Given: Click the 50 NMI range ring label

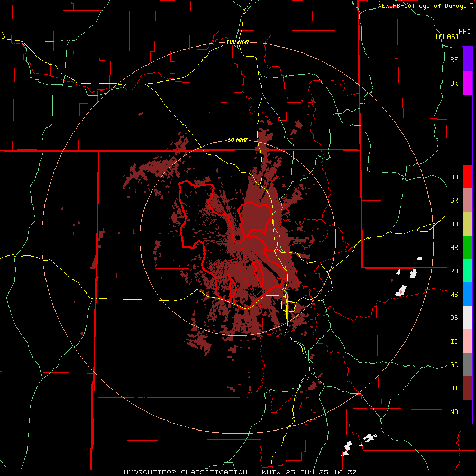Looking at the screenshot, I should pos(237,140).
